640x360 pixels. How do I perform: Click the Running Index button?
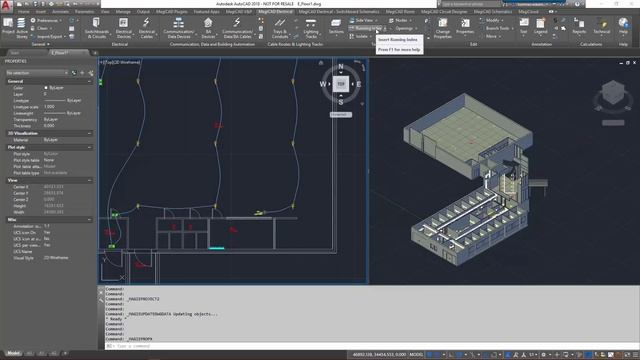click(x=366, y=29)
